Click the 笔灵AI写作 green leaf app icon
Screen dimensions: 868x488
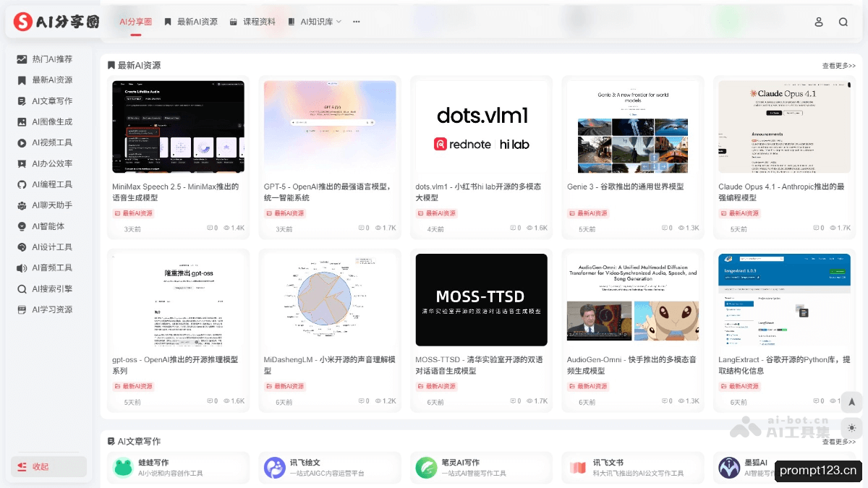click(x=426, y=468)
